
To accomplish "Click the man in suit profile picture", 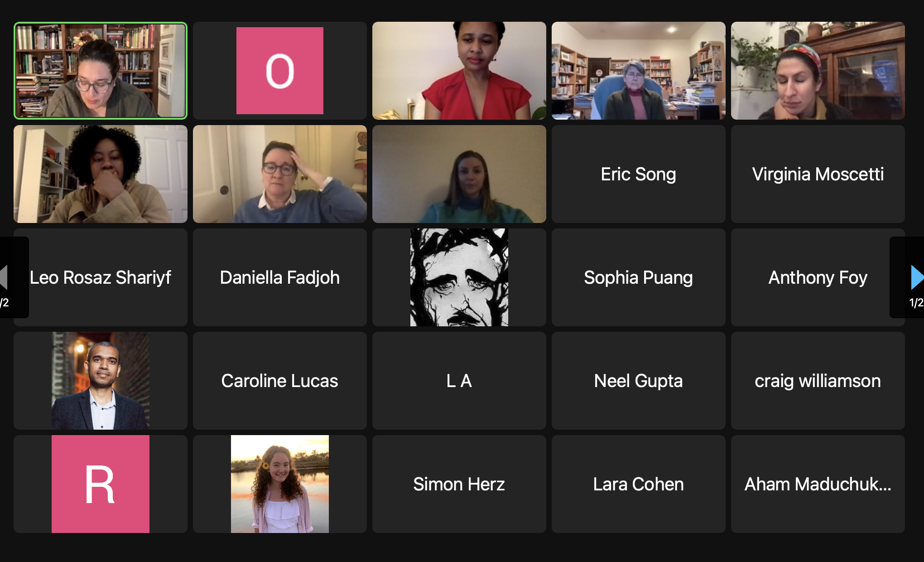I will click(x=101, y=381).
